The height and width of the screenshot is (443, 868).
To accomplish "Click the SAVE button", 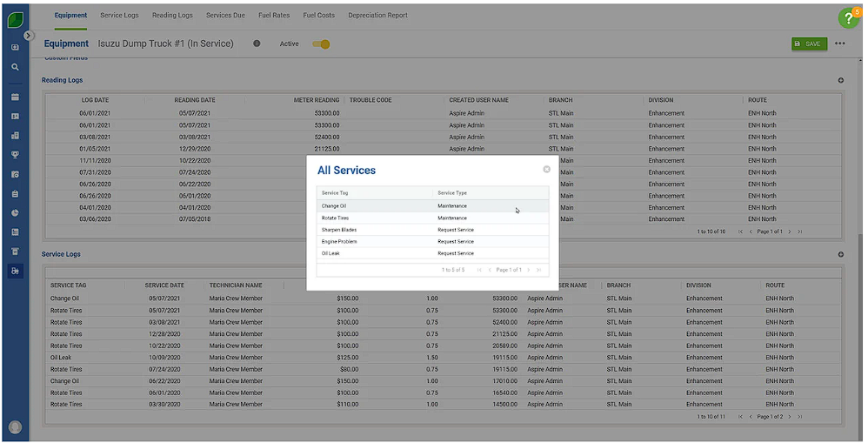I will (x=809, y=44).
